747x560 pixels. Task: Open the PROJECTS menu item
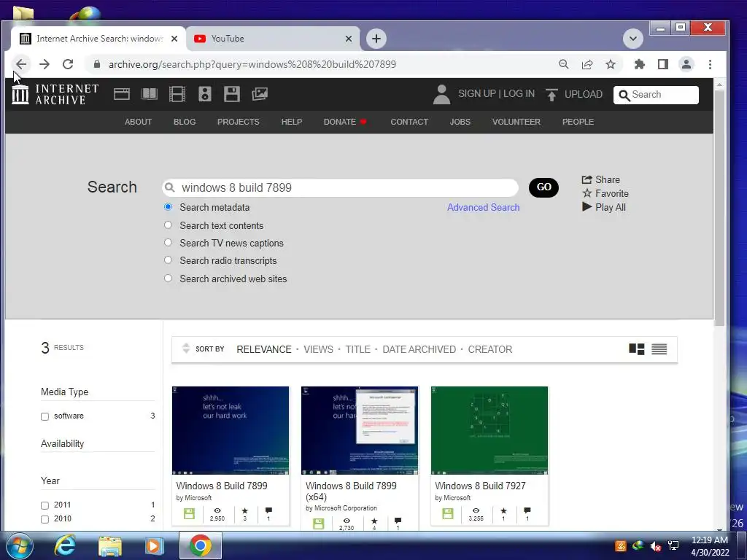pyautogui.click(x=239, y=122)
